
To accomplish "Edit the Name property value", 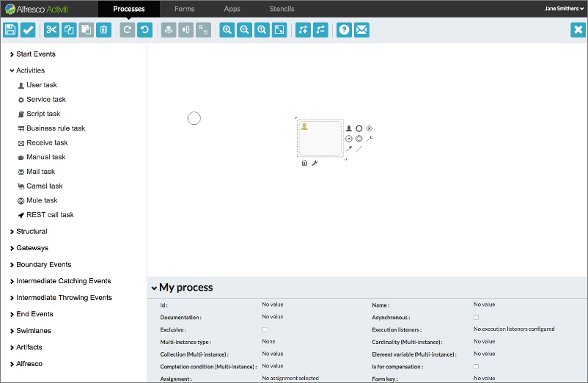I will pyautogui.click(x=484, y=304).
